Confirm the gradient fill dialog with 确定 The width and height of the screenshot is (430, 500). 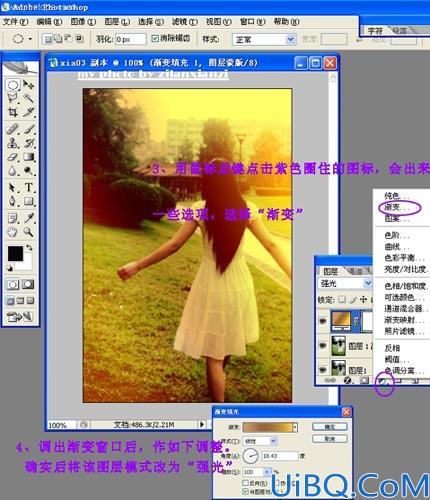[330, 427]
